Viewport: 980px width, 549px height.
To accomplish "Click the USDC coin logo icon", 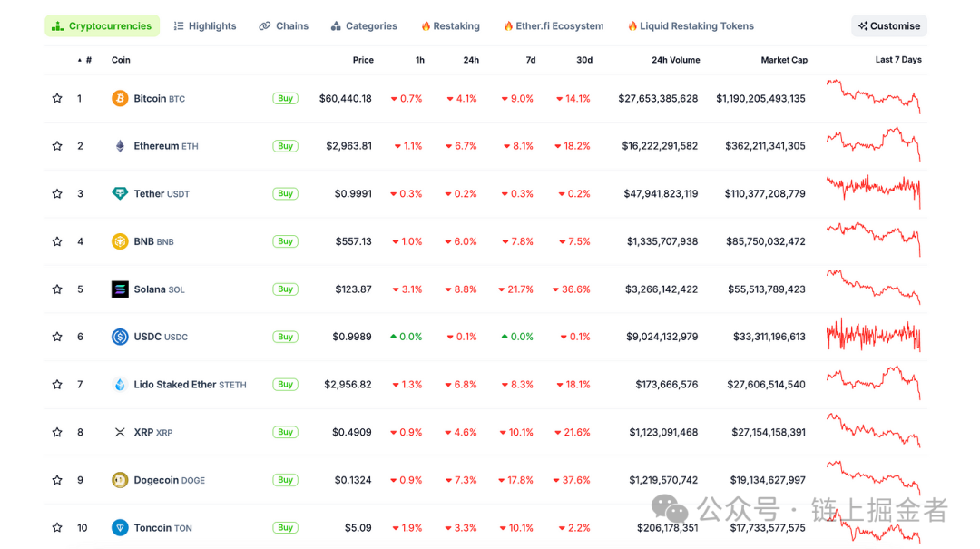I will coord(120,337).
